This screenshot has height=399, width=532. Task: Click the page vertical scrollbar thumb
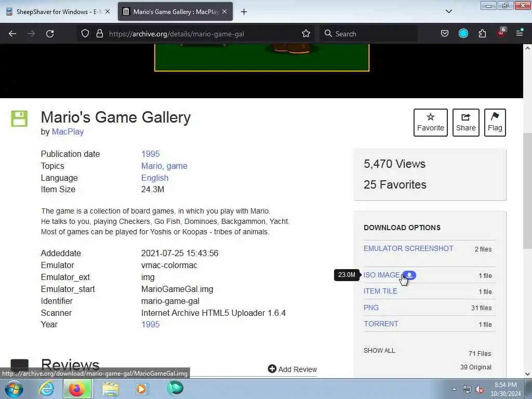527,191
